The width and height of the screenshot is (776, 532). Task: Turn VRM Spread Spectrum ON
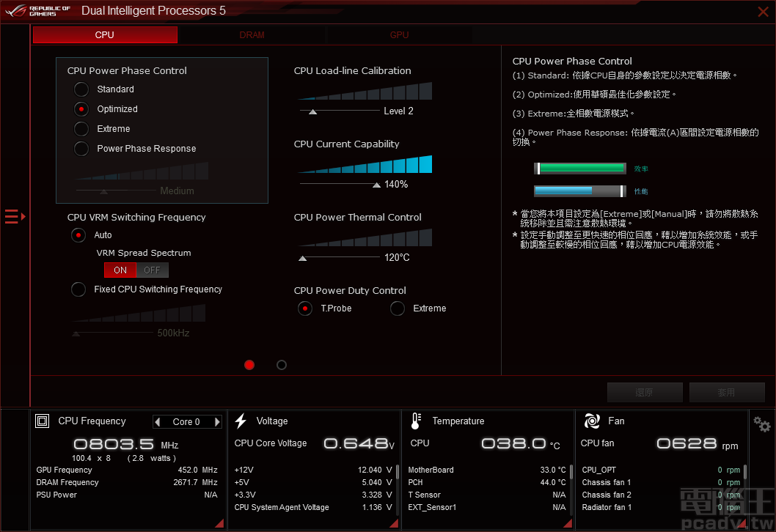pos(120,270)
